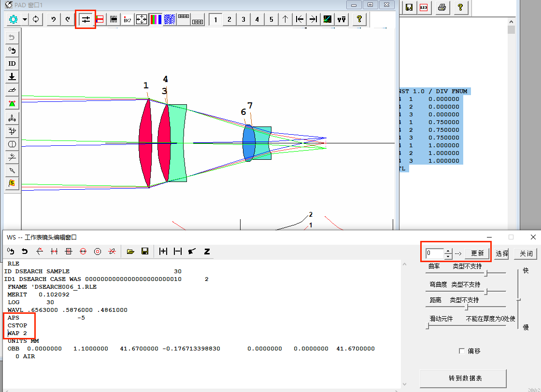This screenshot has height=392, width=541.
Task: Click the 弯曲度 bending slider handle
Action: (486, 291)
